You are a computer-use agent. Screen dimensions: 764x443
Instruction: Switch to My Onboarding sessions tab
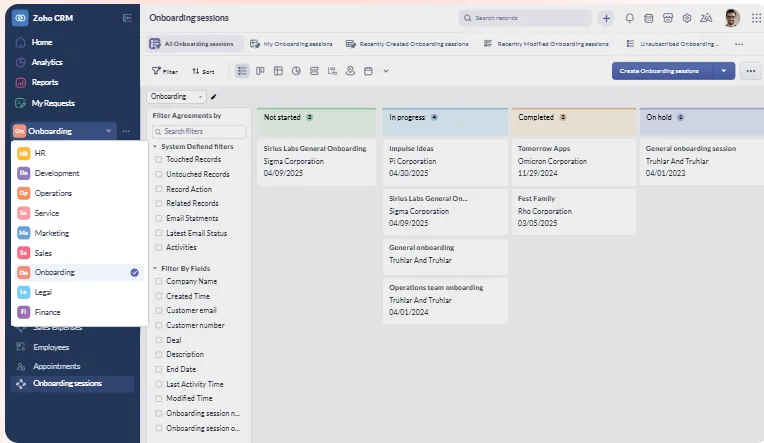pyautogui.click(x=291, y=44)
